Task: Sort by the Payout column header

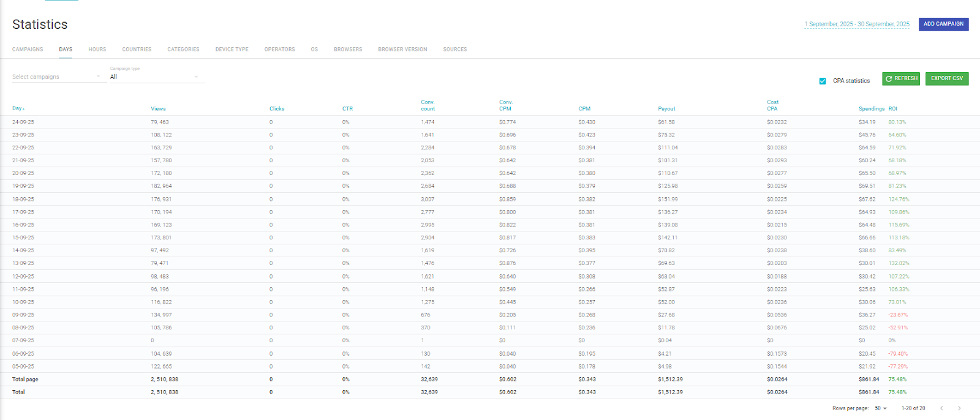Action: (x=666, y=109)
